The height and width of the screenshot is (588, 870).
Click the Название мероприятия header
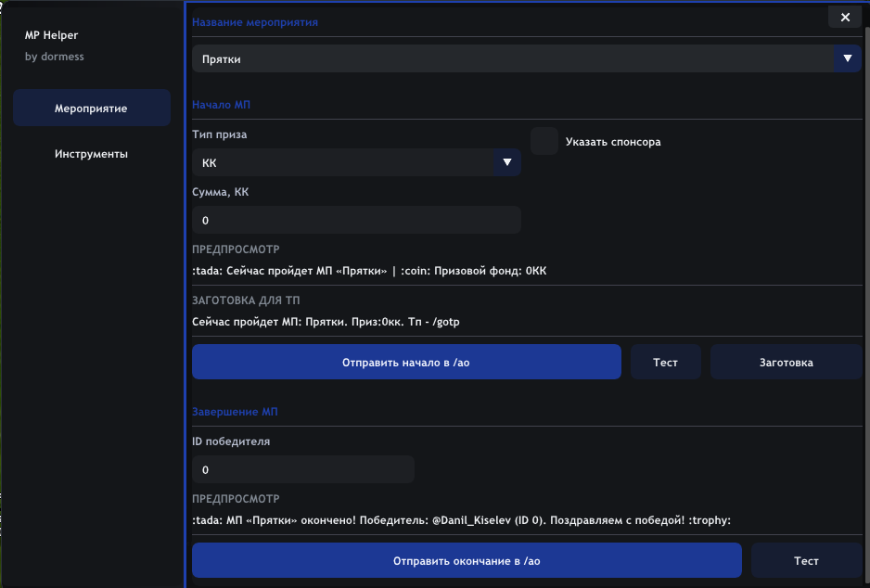255,22
